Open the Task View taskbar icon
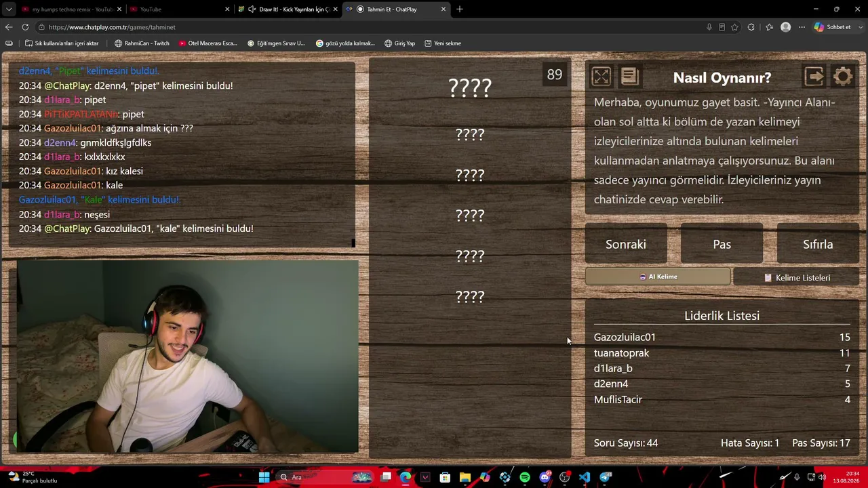The image size is (868, 488). click(x=385, y=477)
